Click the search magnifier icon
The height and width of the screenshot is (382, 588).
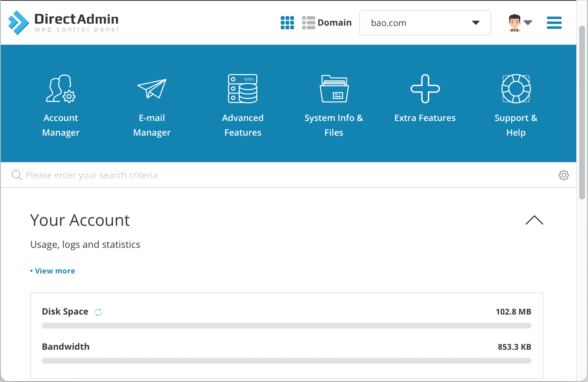(16, 175)
